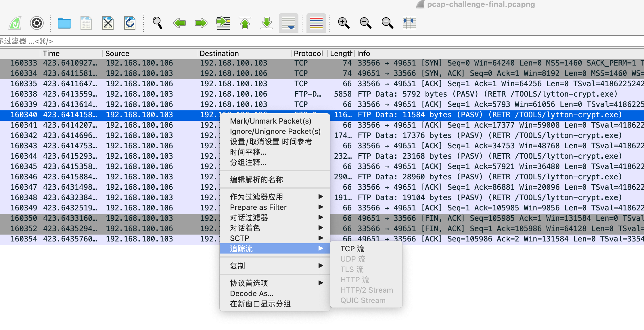
Task: Click the open capture file folder icon
Action: 64,23
